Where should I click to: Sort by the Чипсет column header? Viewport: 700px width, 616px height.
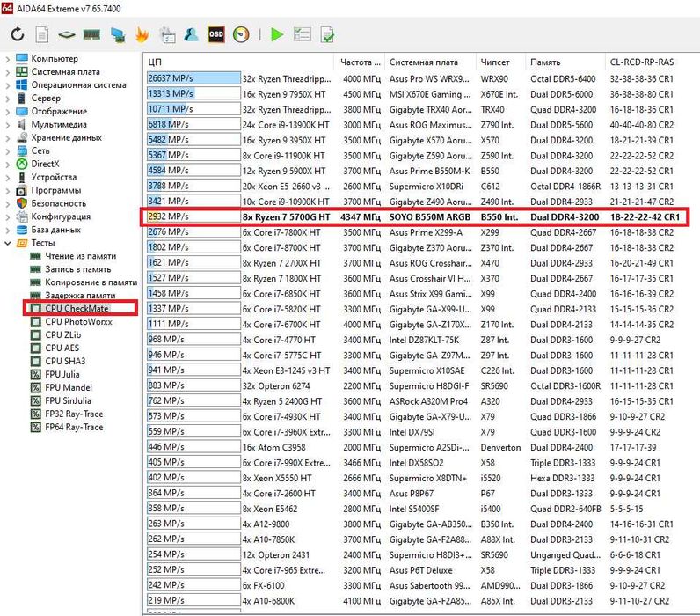[x=500, y=62]
